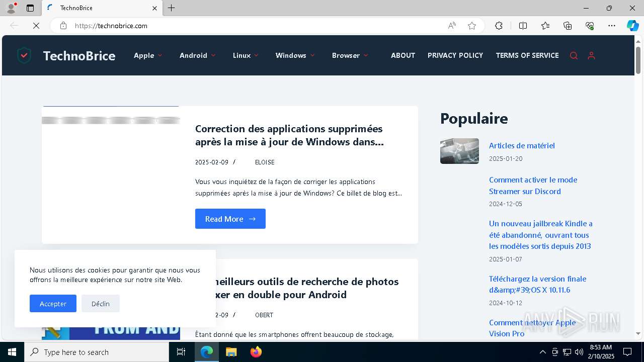Click the page vertical scrollbar thumb

click(638, 60)
